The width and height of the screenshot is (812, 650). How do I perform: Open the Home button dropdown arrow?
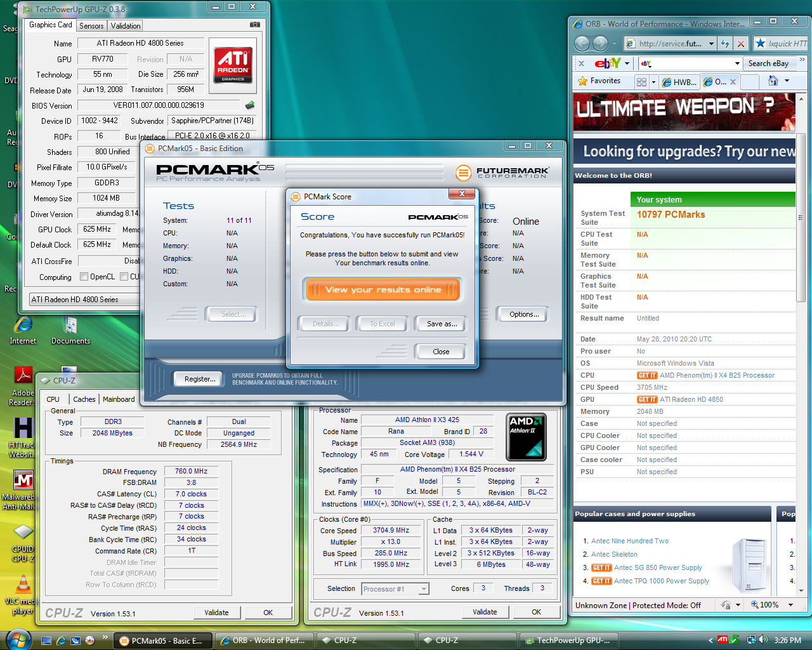coord(787,81)
